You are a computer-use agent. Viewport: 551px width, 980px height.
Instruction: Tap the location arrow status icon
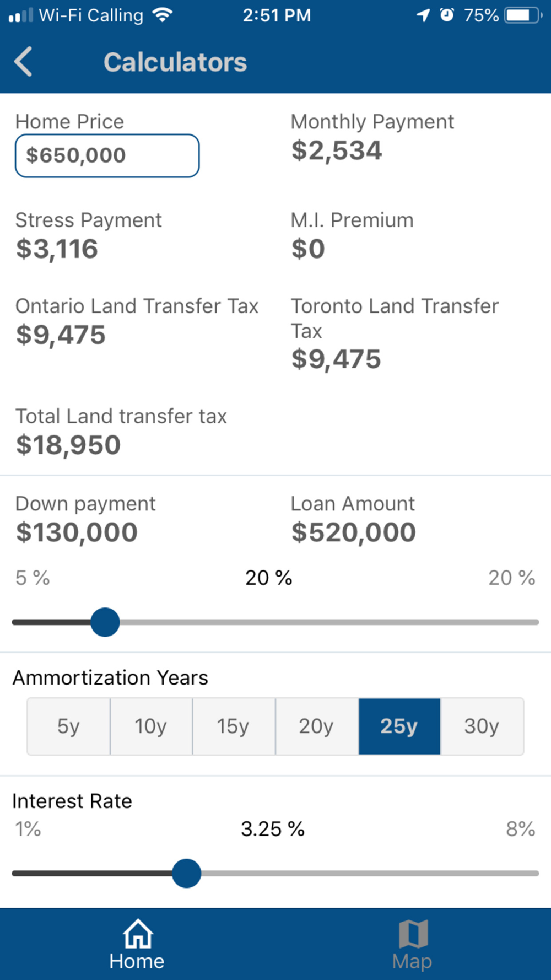click(423, 15)
